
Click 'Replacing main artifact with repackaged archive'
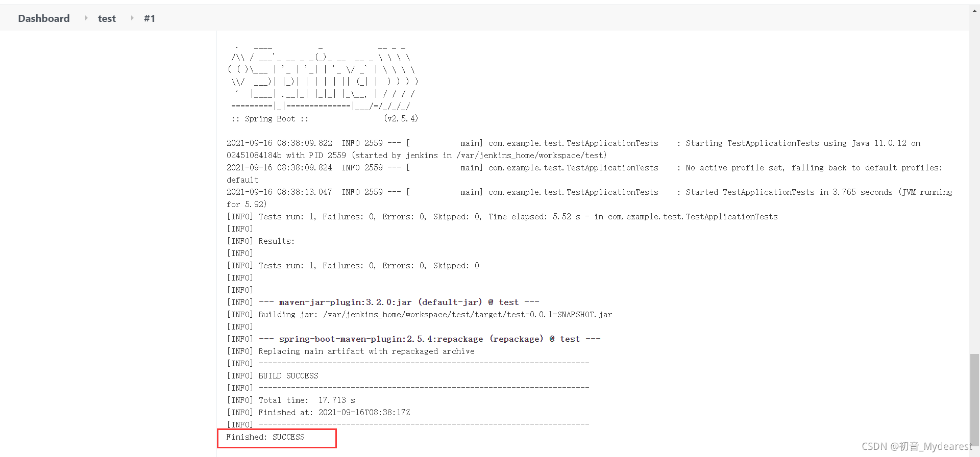click(351, 351)
